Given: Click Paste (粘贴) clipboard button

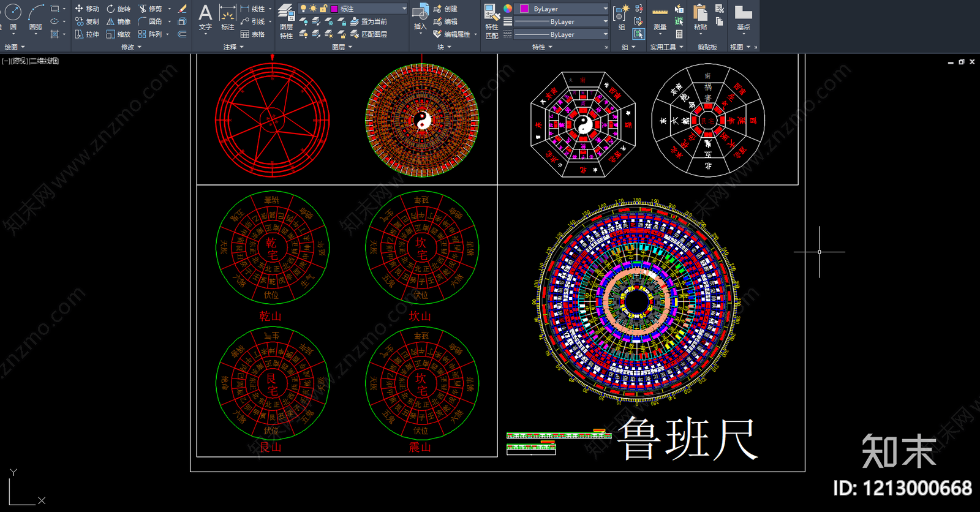Looking at the screenshot, I should point(700,17).
